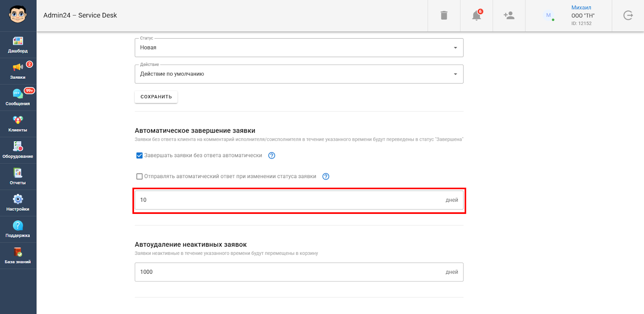Open the trash bin in header
644x314 pixels.
click(x=444, y=15)
